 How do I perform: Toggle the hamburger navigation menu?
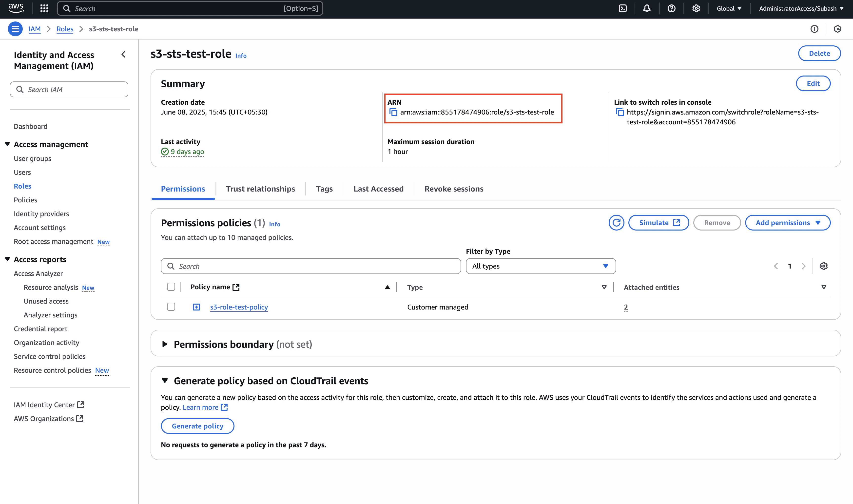coord(15,29)
